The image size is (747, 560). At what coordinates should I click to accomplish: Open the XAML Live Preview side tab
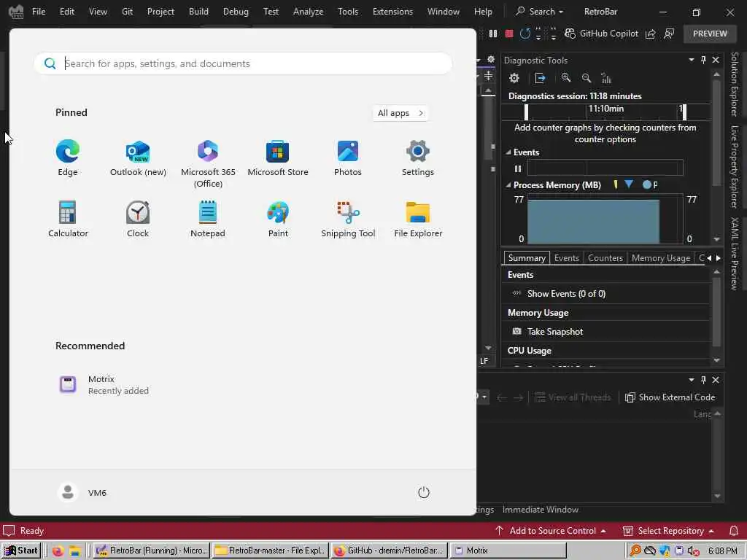[x=734, y=253]
